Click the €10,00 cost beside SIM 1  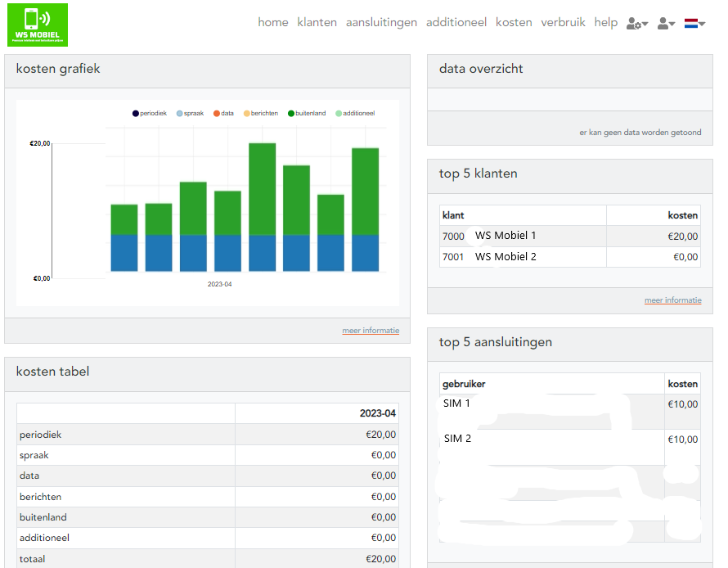click(x=682, y=404)
